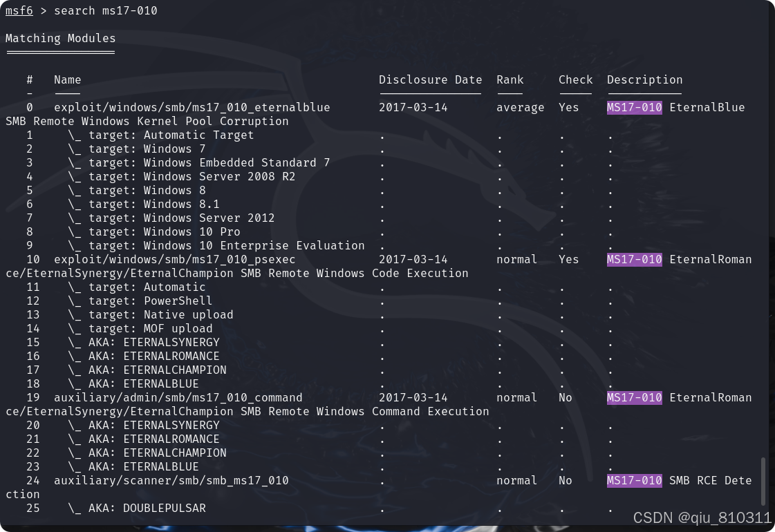This screenshot has width=775, height=532.
Task: Click 'target: Windows 10 Pro' row
Action: tap(153, 231)
